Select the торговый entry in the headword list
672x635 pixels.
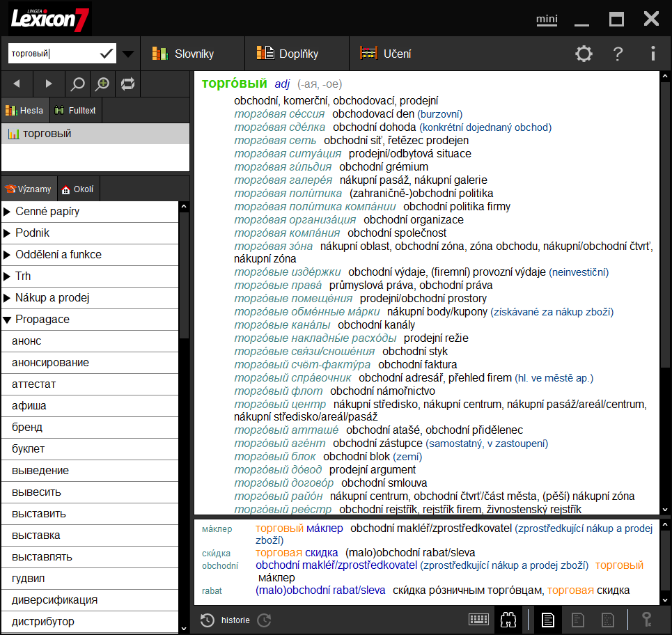pos(95,134)
